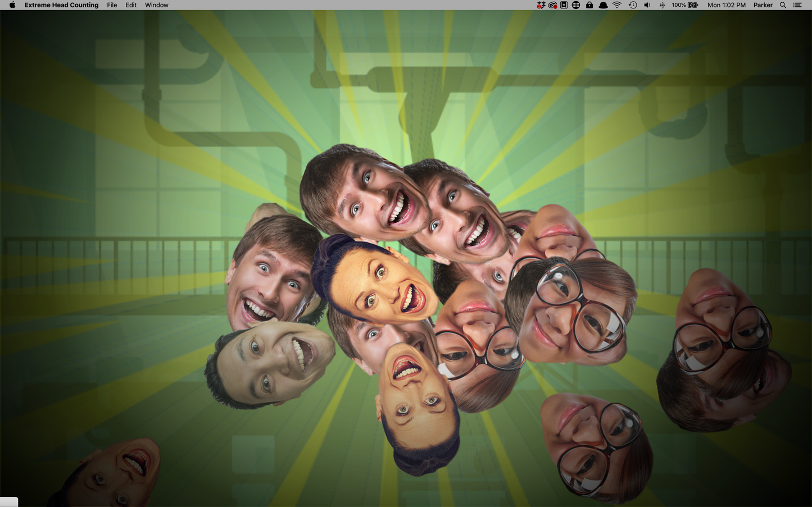Open the Edit menu
This screenshot has width=812, height=507.
point(131,5)
